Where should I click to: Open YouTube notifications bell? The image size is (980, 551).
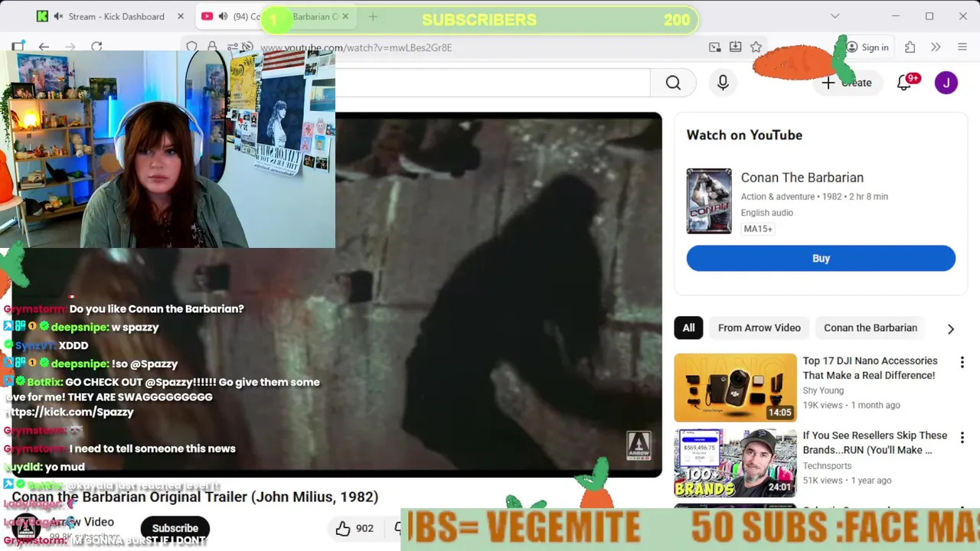coord(904,83)
